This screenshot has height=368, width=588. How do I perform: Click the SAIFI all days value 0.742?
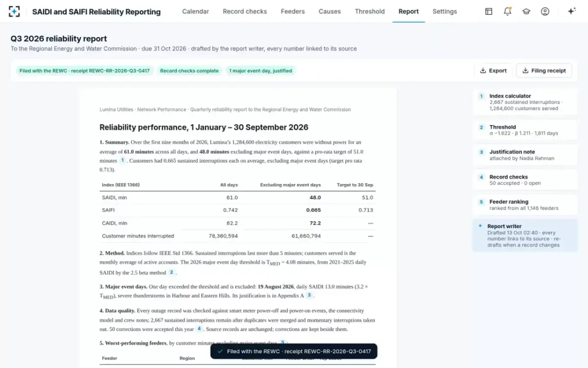230,210
